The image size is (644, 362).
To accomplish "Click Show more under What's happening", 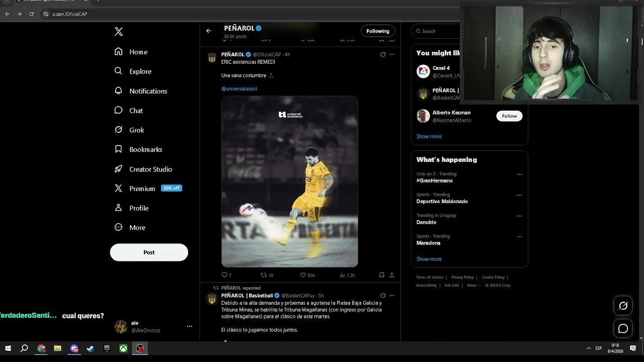I will coord(429,259).
